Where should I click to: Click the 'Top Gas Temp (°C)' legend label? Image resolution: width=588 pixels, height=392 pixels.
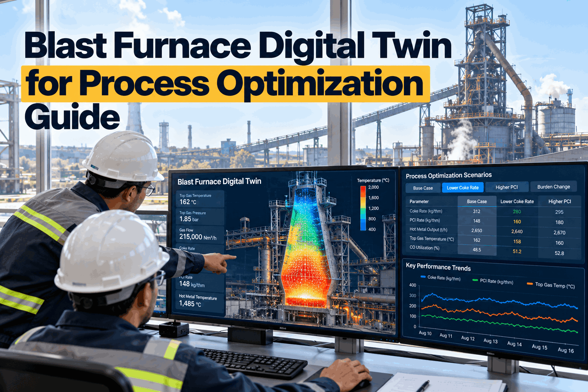click(x=555, y=285)
